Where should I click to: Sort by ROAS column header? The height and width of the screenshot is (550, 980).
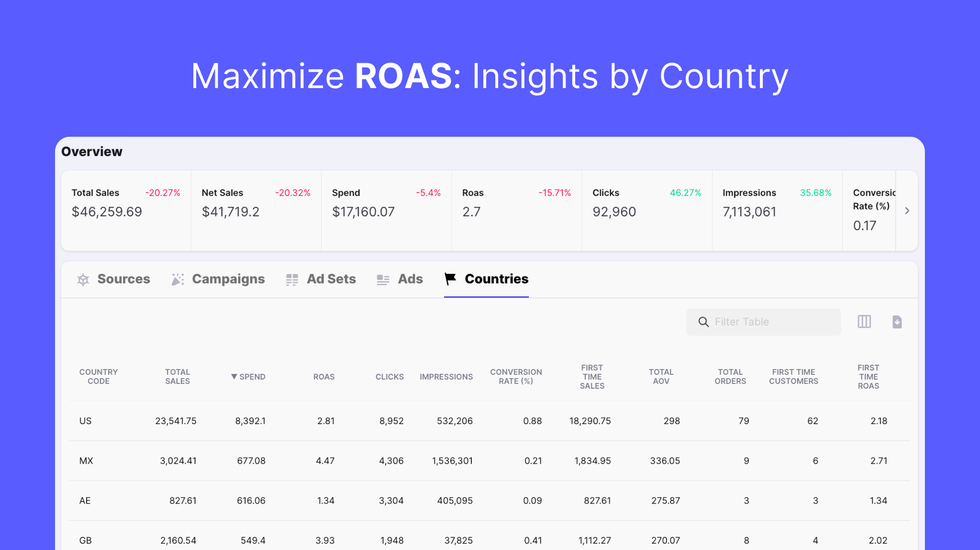coord(323,377)
